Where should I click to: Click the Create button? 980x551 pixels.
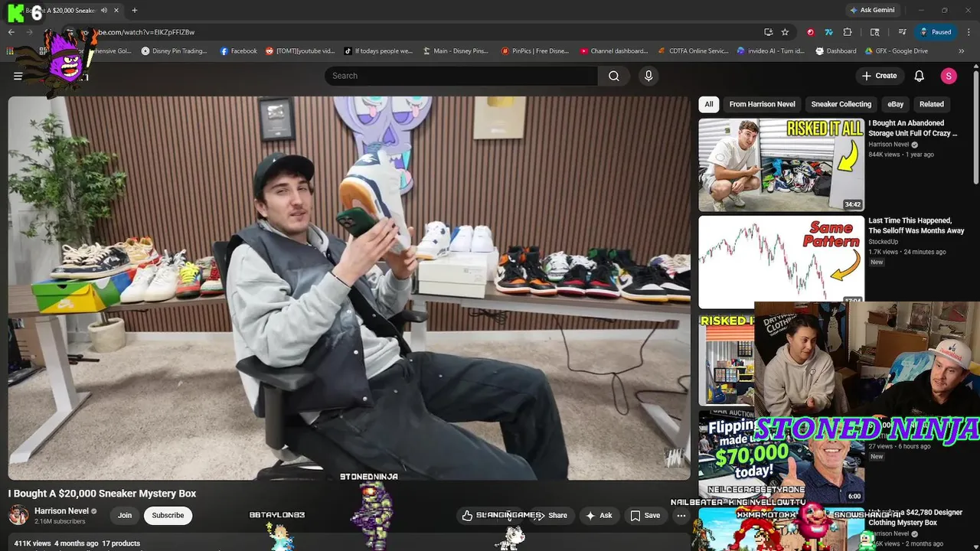coord(879,76)
